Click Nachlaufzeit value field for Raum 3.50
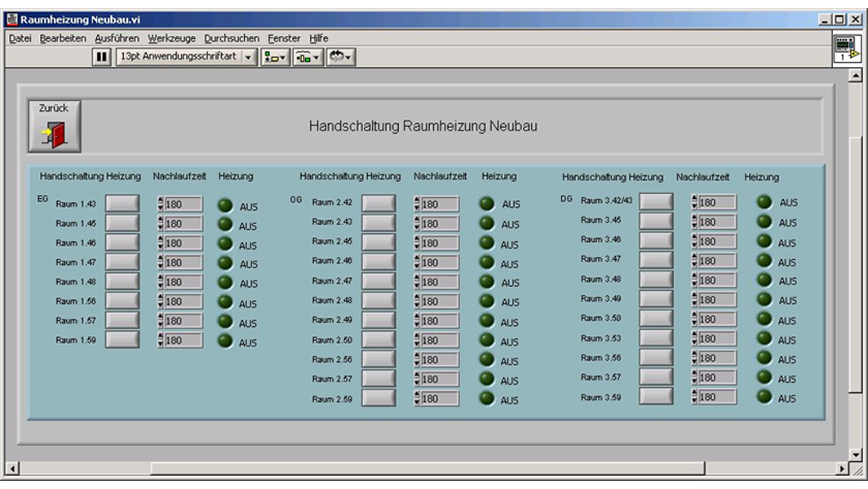Viewport: 868px width, 489px height. click(716, 319)
